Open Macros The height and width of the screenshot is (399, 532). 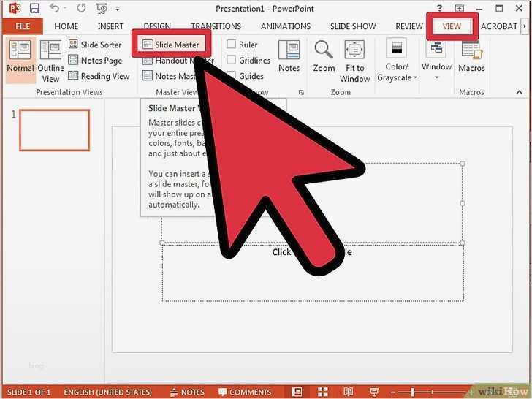point(471,56)
